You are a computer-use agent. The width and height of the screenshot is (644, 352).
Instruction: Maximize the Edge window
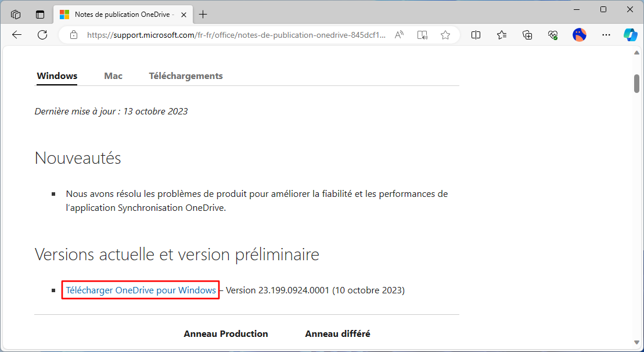pyautogui.click(x=603, y=9)
